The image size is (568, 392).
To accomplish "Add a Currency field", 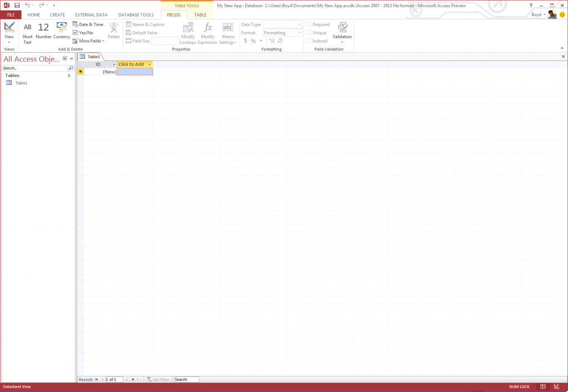I will tap(62, 28).
